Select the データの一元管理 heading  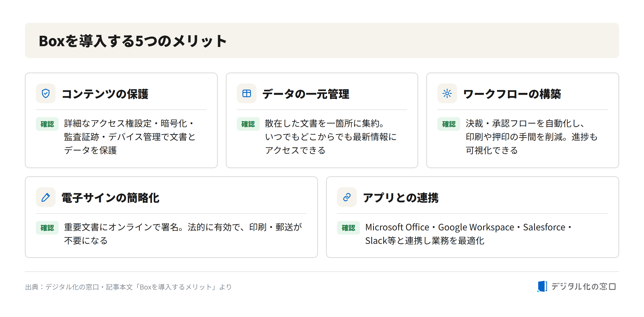point(306,94)
